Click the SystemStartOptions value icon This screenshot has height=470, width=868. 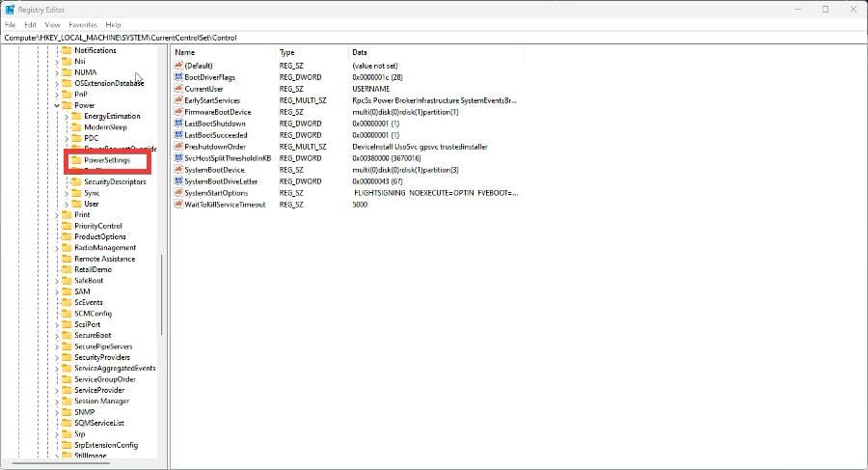tap(178, 193)
